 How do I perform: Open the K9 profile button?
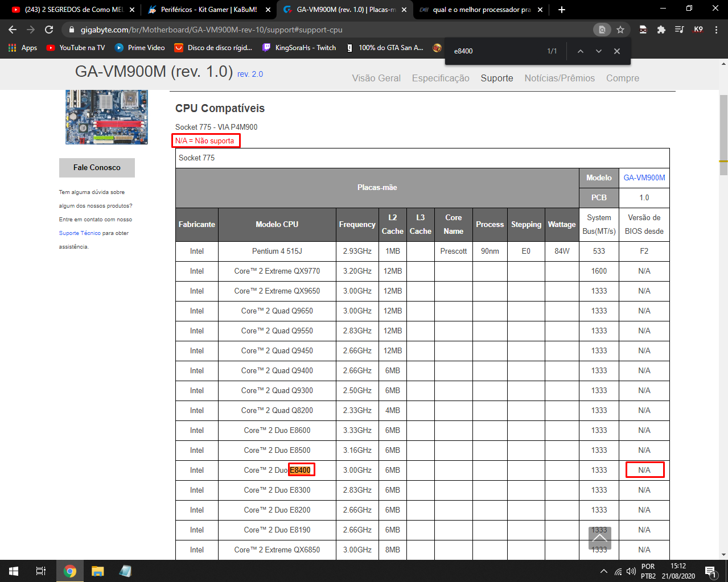[698, 30]
